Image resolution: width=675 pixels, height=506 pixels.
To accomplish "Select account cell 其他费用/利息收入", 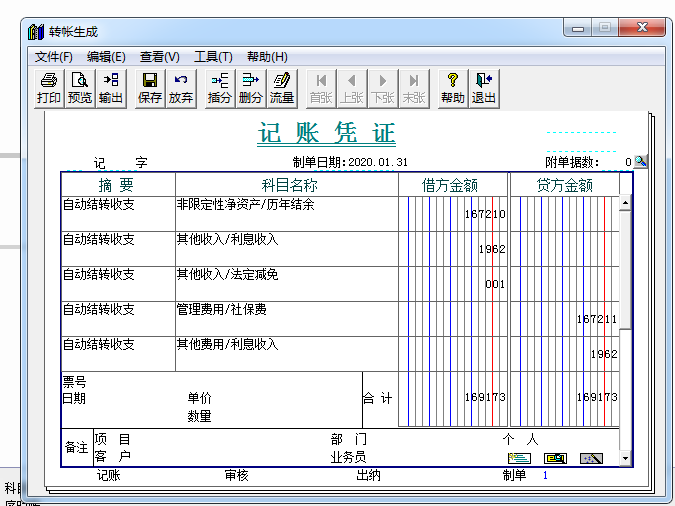I will click(287, 354).
